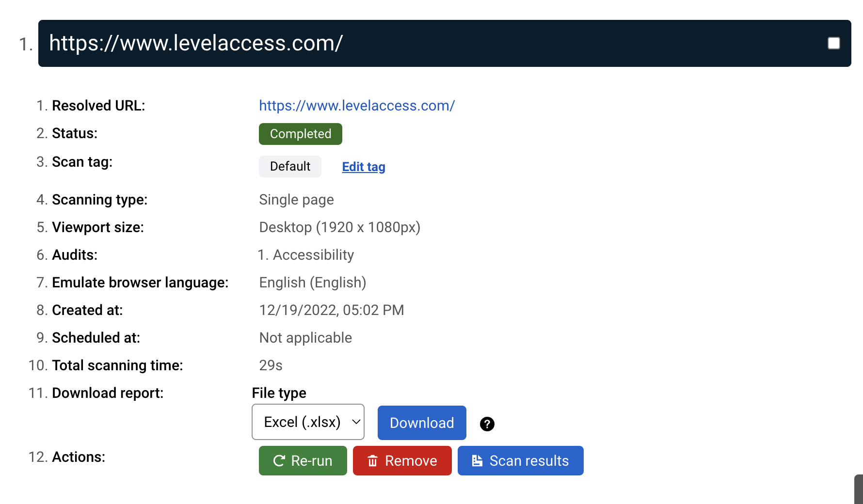
Task: Click the 29s total scanning time value
Action: pos(271,365)
